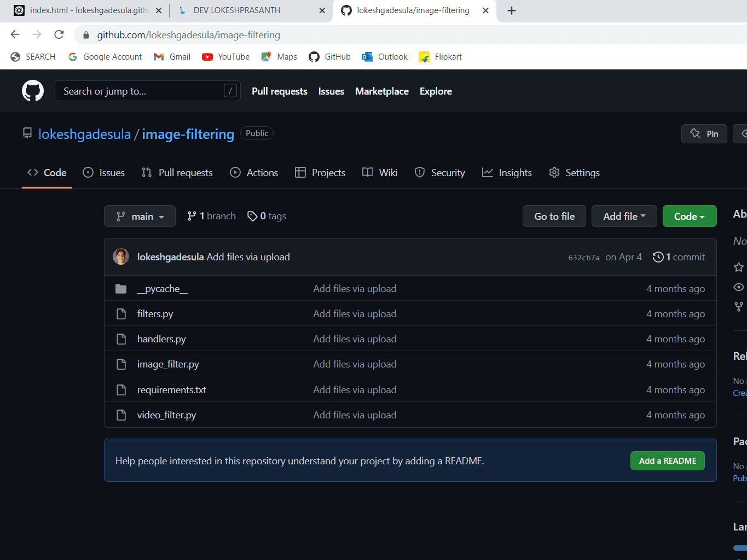Open the Security tab
This screenshot has height=560, width=747.
tap(439, 172)
